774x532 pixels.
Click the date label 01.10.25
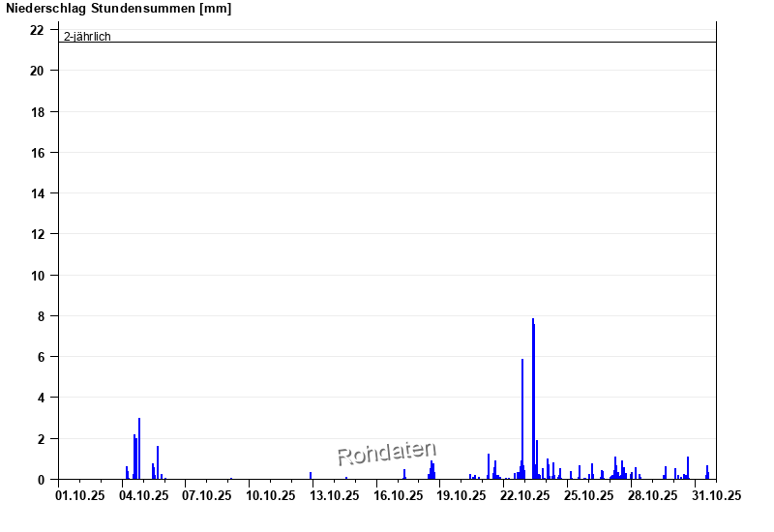[x=80, y=495]
